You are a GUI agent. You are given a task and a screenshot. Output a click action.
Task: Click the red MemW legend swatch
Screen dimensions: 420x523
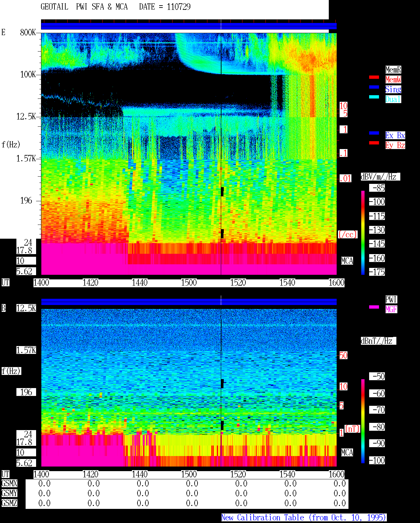point(374,77)
